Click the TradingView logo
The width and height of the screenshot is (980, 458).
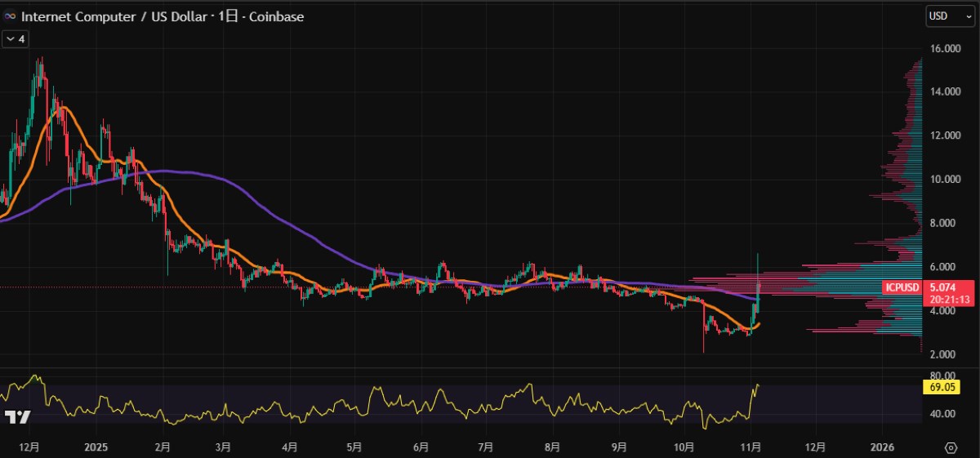click(18, 417)
